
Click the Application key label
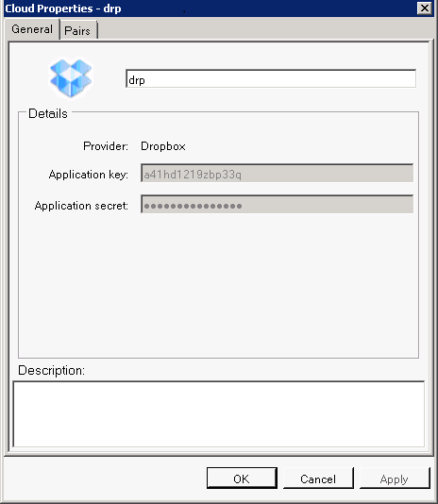(x=89, y=175)
